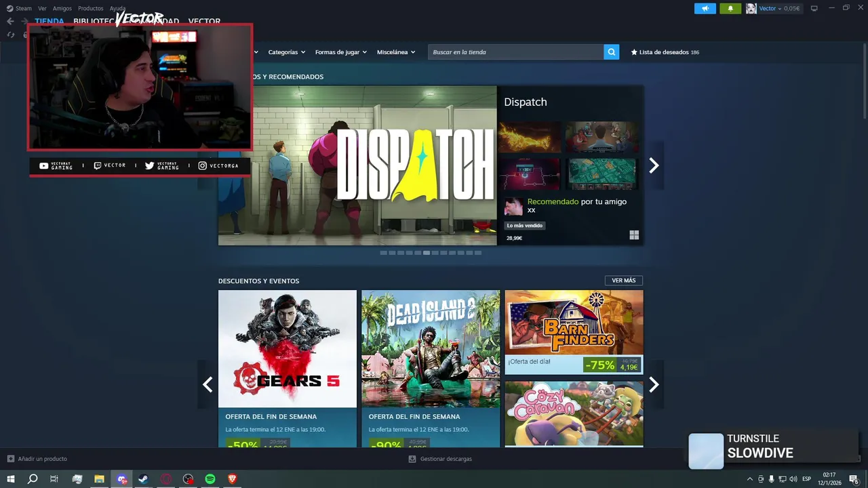Click the 28,99€ Dispatch price
This screenshot has height=488, width=868.
tap(515, 238)
